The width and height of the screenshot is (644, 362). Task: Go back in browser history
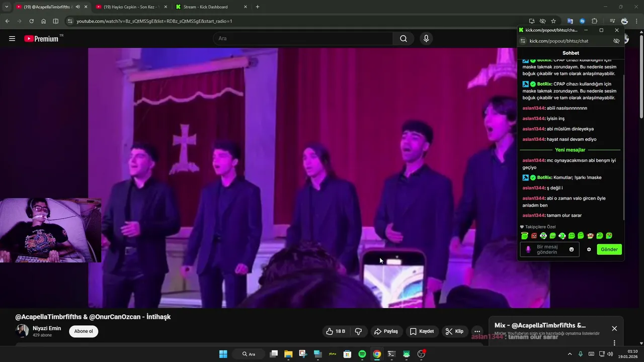coord(7,21)
